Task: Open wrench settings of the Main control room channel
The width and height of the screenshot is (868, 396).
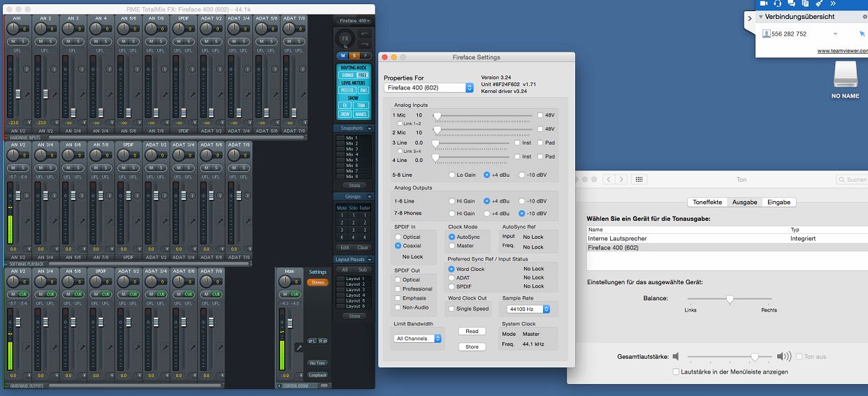Action: [x=298, y=347]
